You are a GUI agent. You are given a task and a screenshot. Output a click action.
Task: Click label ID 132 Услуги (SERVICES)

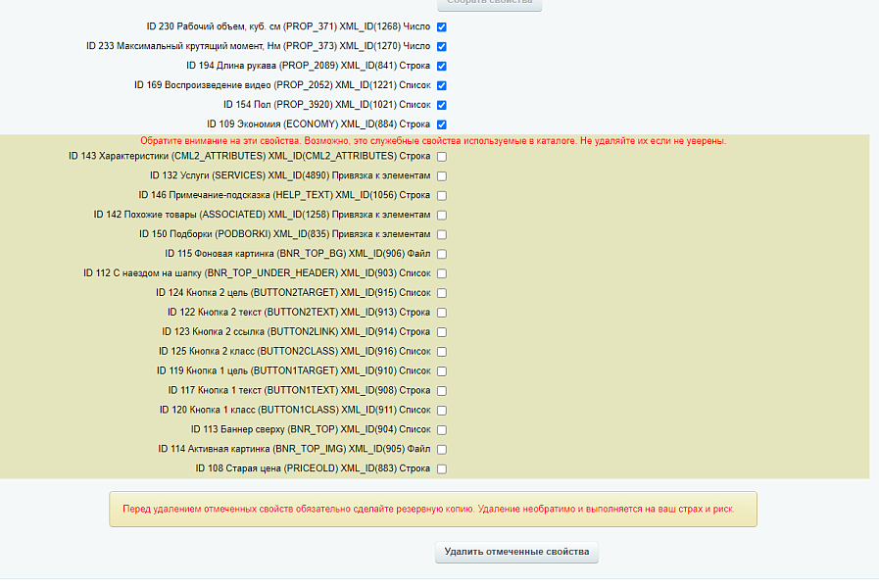290,175
